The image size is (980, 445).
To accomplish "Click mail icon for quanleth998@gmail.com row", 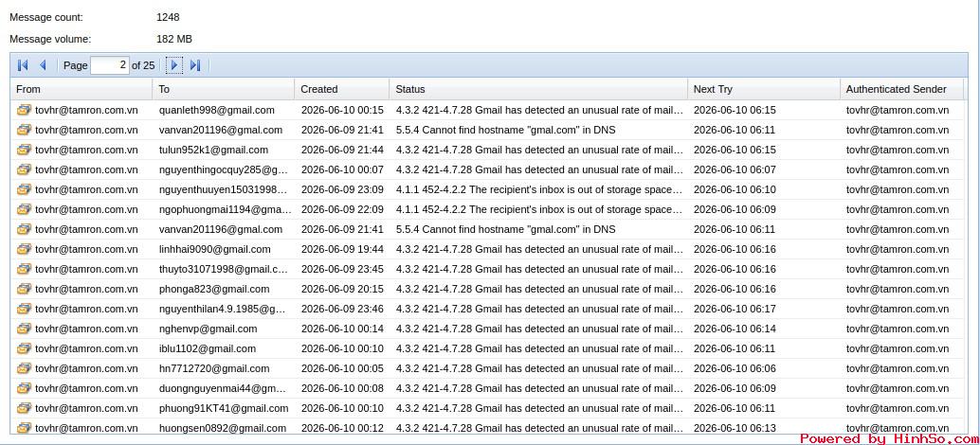I will tap(24, 110).
